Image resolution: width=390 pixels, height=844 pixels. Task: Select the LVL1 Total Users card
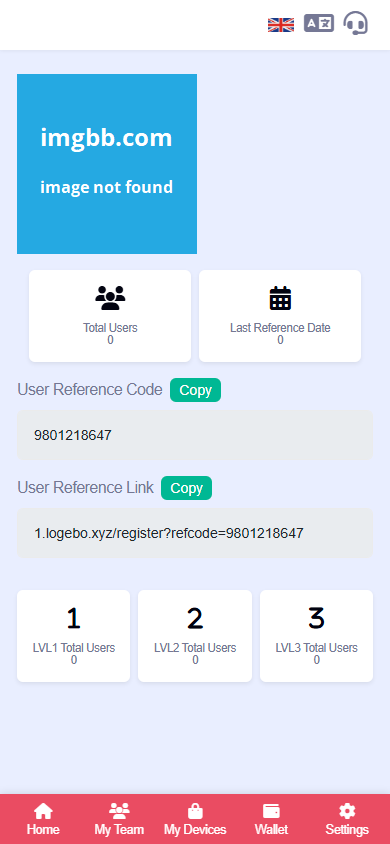[x=74, y=636]
